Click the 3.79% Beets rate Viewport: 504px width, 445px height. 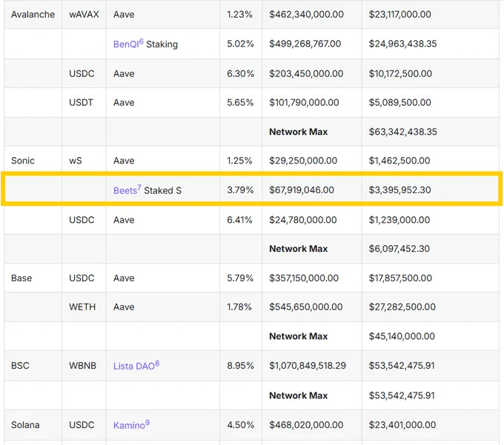(240, 190)
